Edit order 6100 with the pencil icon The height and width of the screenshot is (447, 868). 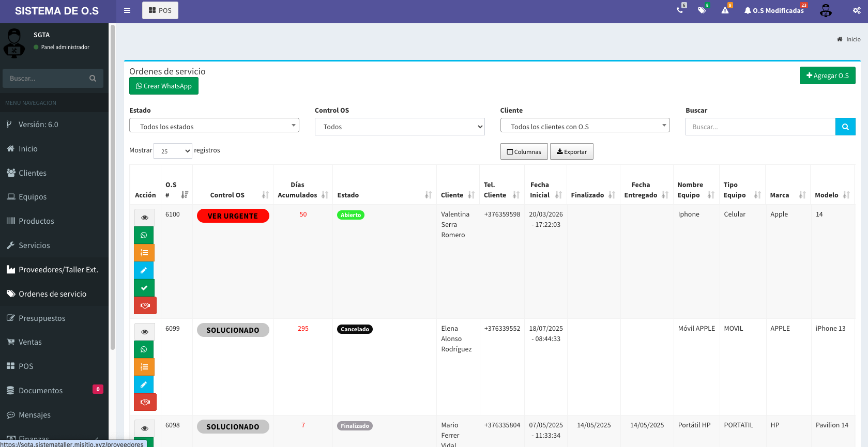coord(144,270)
